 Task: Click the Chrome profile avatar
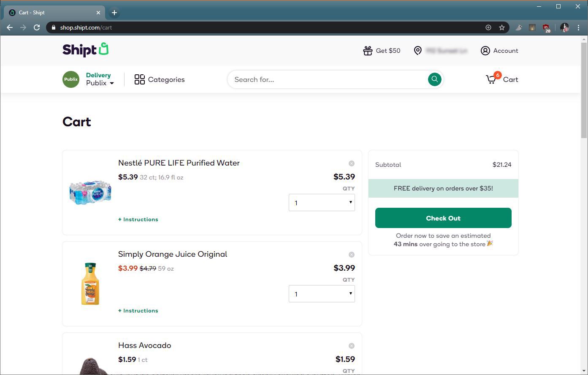564,27
